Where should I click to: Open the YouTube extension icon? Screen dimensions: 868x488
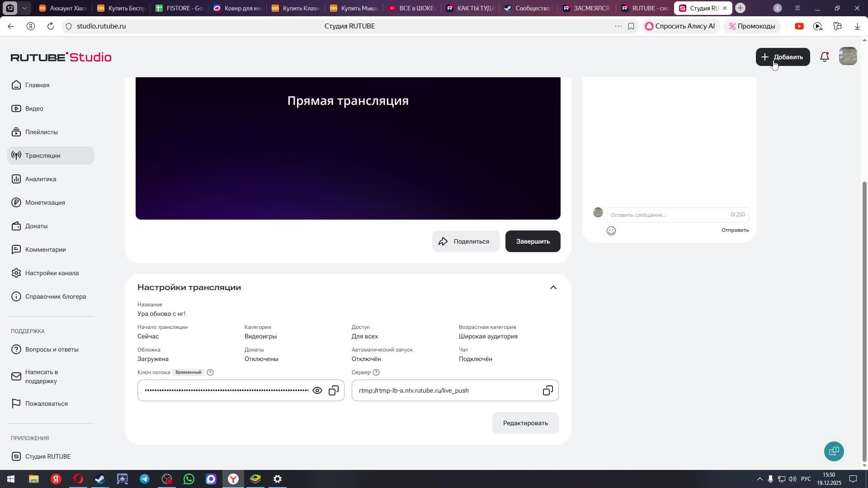[799, 26]
